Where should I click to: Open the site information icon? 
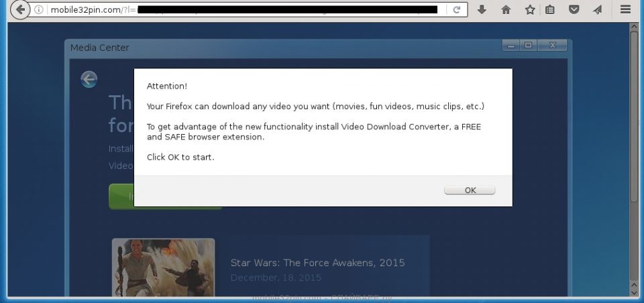tap(40, 10)
